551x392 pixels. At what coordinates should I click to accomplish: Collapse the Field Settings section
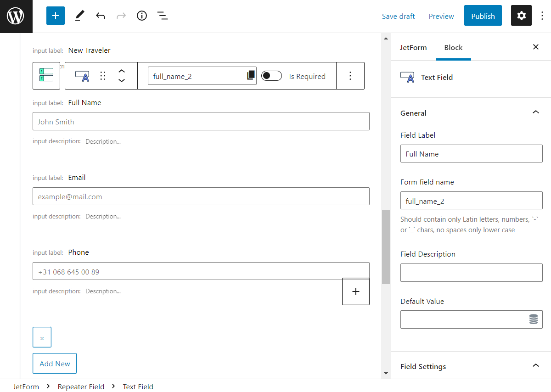(x=535, y=366)
